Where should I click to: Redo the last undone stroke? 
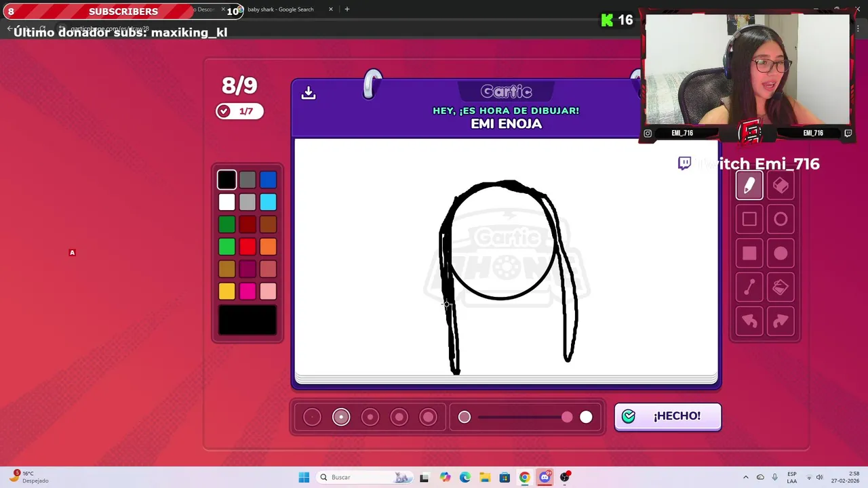[781, 321]
